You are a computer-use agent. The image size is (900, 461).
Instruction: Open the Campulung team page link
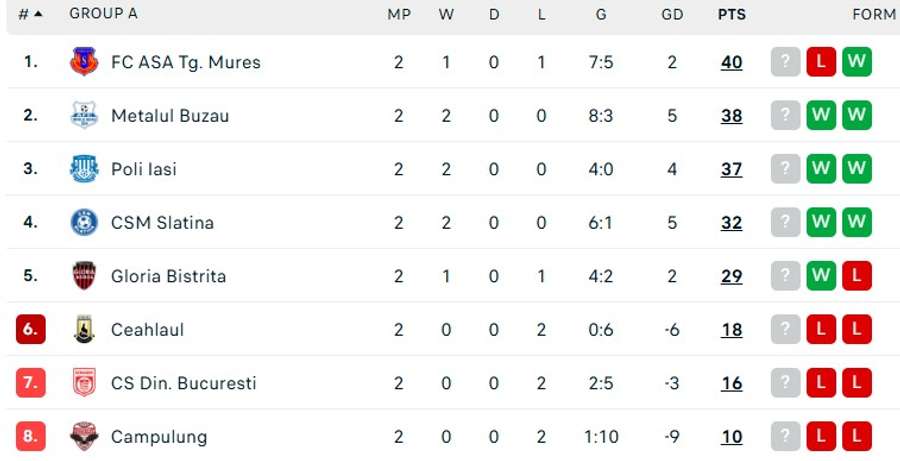[x=159, y=436]
